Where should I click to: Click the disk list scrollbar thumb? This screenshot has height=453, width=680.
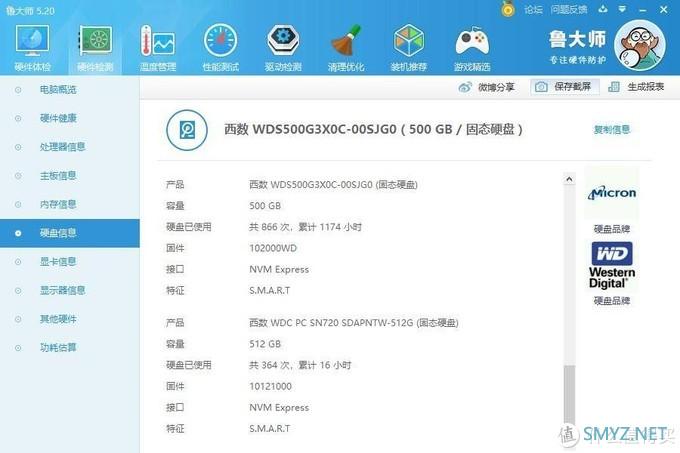[569, 394]
